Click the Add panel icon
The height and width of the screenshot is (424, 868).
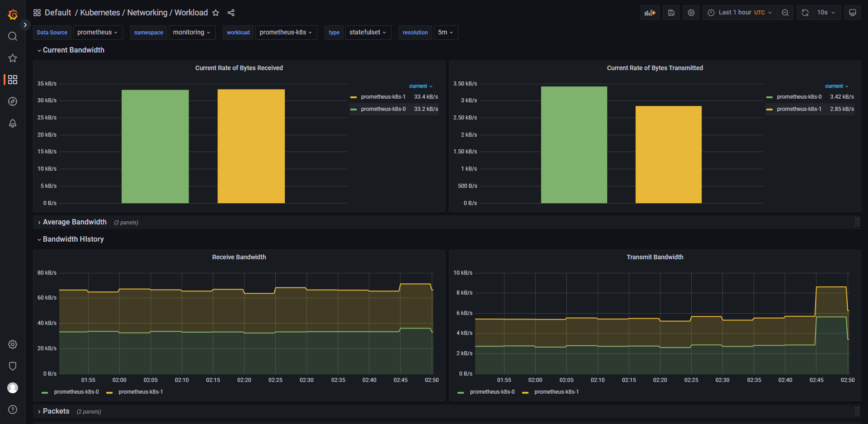[650, 13]
